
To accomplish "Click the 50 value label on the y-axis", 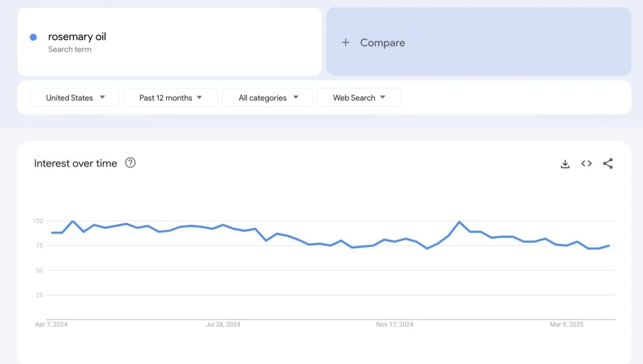I will (x=39, y=270).
